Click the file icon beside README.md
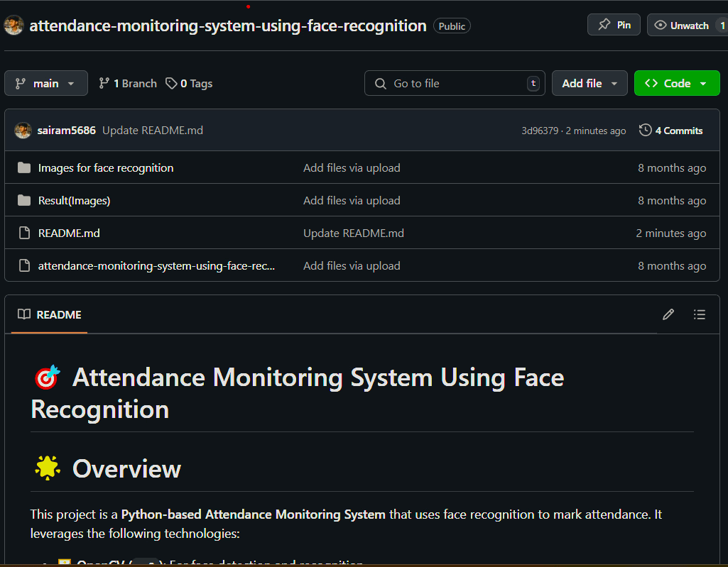The image size is (728, 567). 24,233
